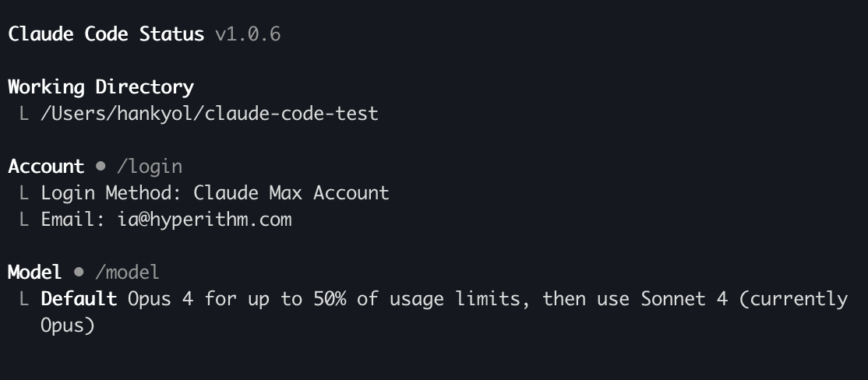Viewport: 868px width, 380px height.
Task: Click the tree branch marker before Default
Action: [24, 299]
